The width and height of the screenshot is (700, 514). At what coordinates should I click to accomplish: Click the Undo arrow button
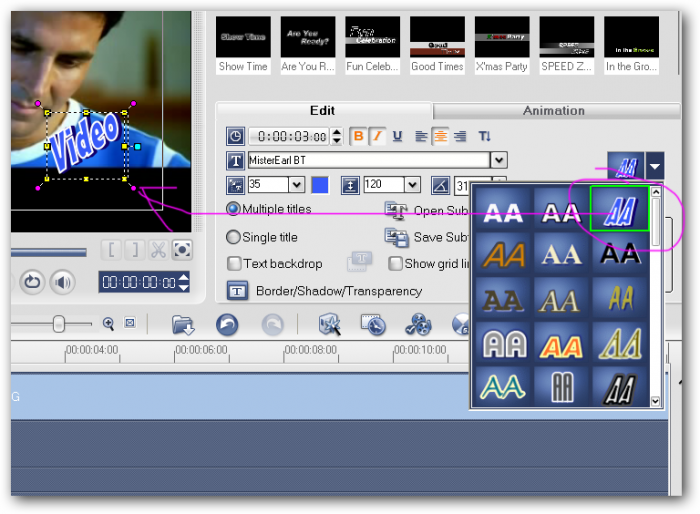click(x=227, y=325)
